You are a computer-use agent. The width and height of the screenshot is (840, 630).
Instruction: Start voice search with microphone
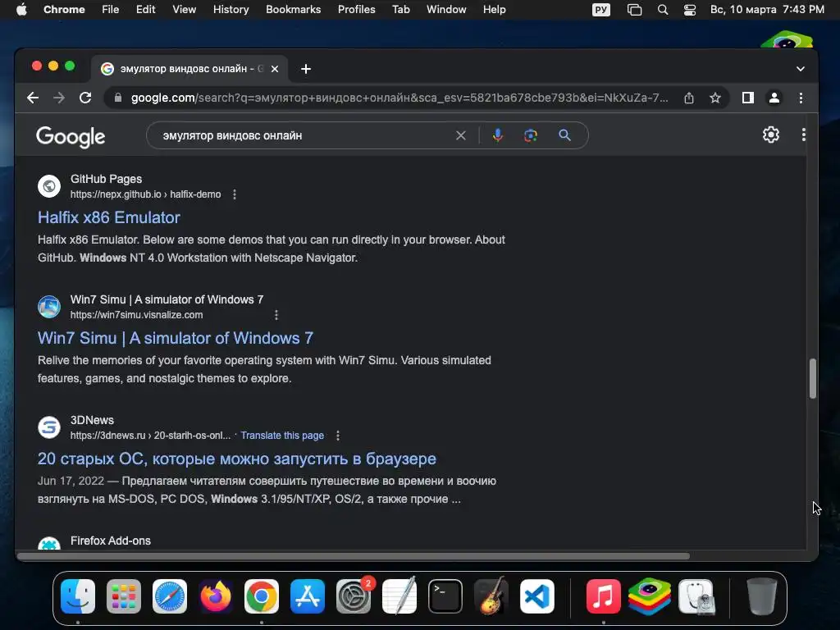[x=498, y=135]
